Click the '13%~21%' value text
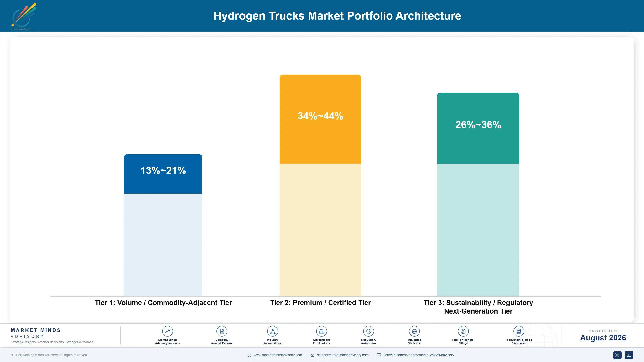The width and height of the screenshot is (644, 362). pos(163,170)
